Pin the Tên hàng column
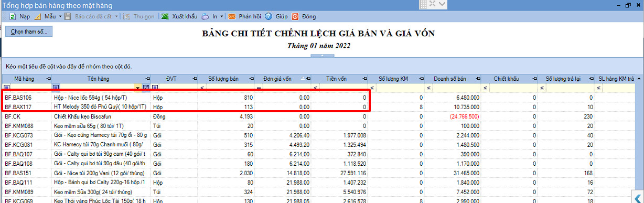The width and height of the screenshot is (644, 203). pos(148,79)
